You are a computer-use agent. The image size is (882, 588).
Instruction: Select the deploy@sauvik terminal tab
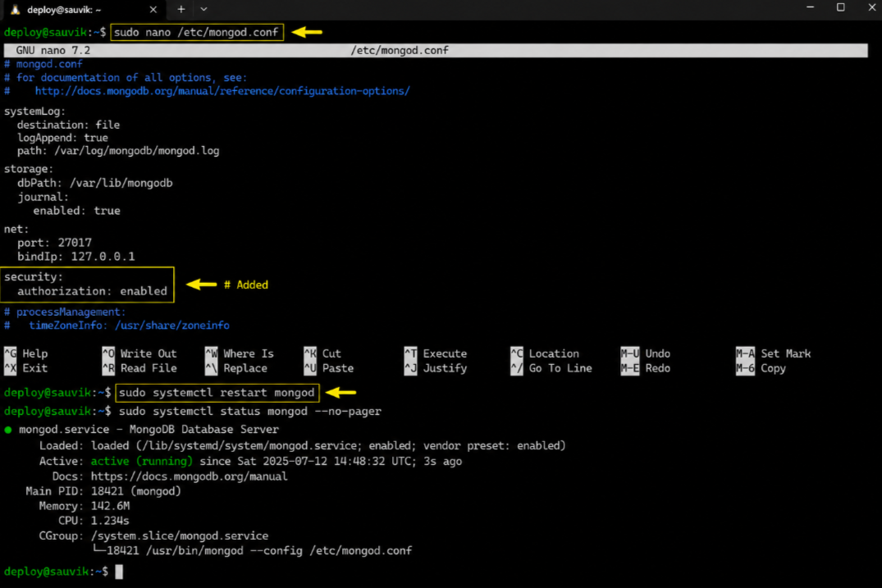[x=85, y=10]
